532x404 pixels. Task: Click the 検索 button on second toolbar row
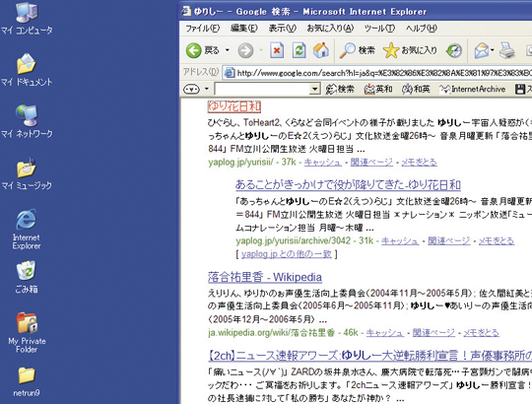[340, 90]
